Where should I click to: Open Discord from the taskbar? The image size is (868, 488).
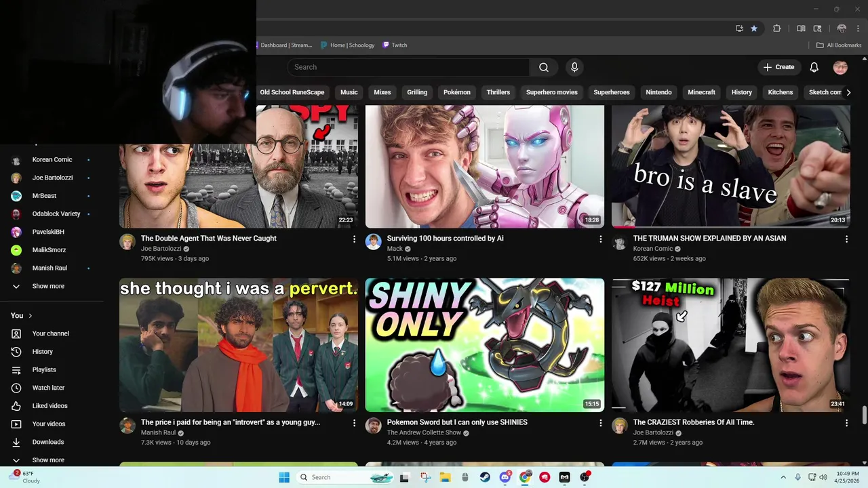505,477
